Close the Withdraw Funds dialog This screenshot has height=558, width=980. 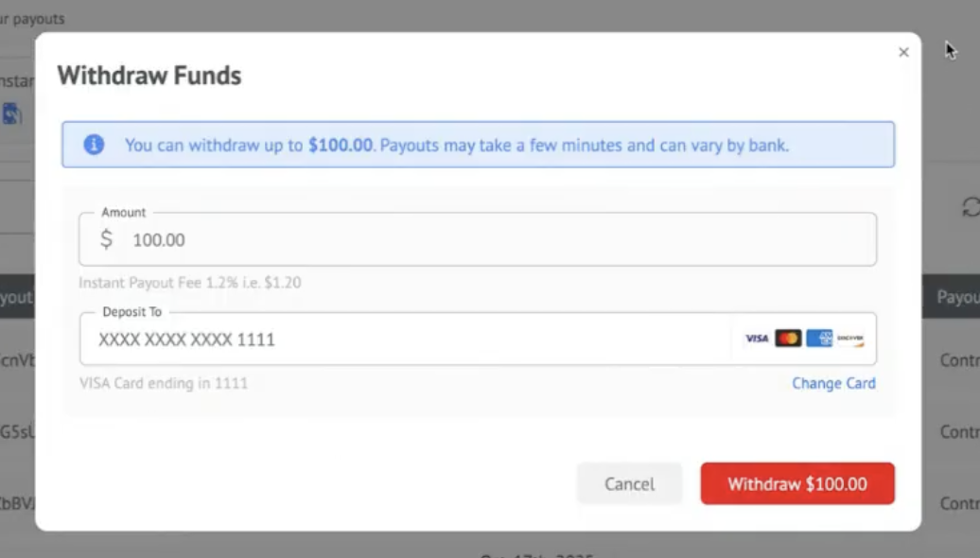(903, 53)
